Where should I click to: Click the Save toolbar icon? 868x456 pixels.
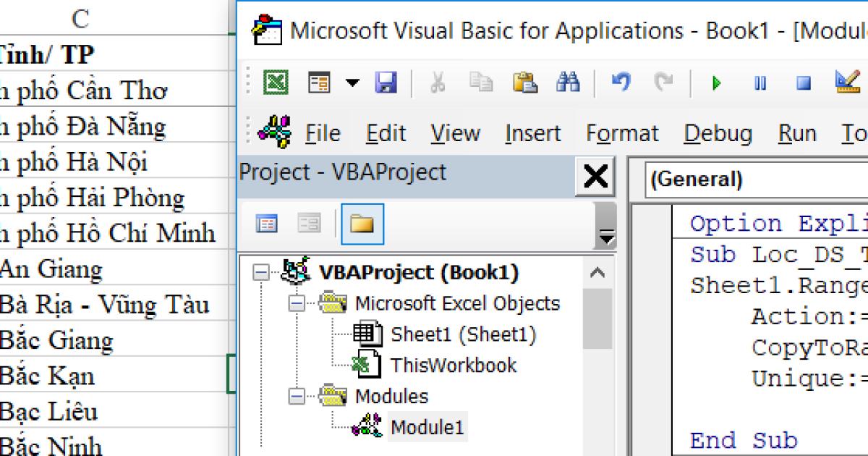click(x=387, y=82)
